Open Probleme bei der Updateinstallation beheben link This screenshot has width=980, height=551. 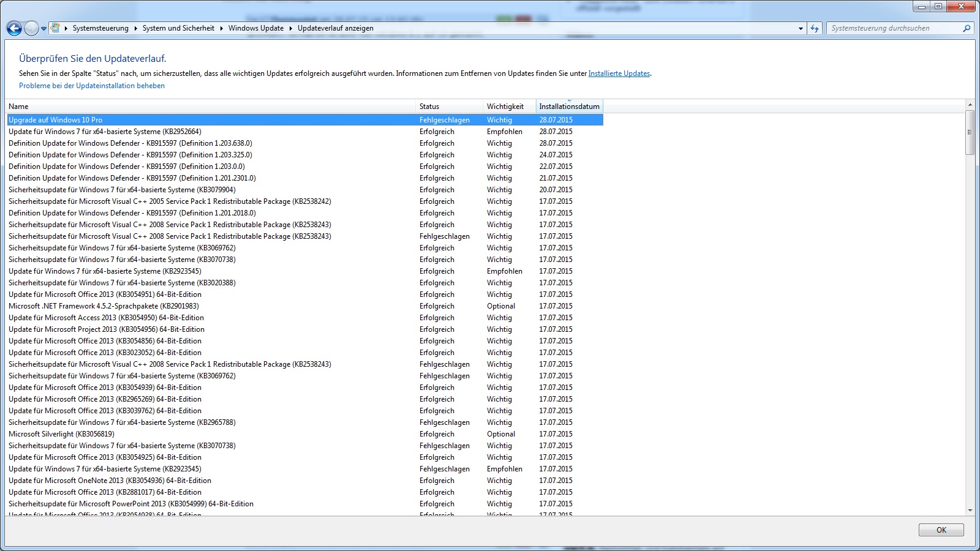coord(92,86)
